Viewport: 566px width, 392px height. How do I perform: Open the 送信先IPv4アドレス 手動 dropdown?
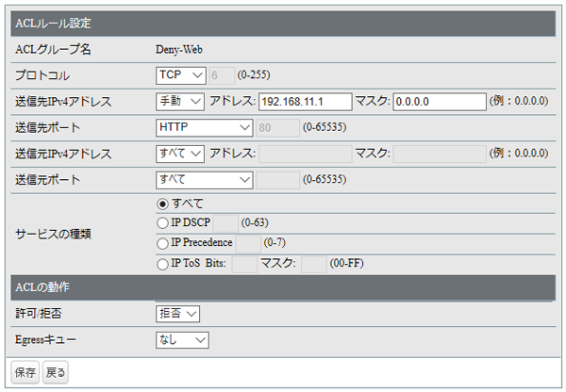click(x=180, y=101)
